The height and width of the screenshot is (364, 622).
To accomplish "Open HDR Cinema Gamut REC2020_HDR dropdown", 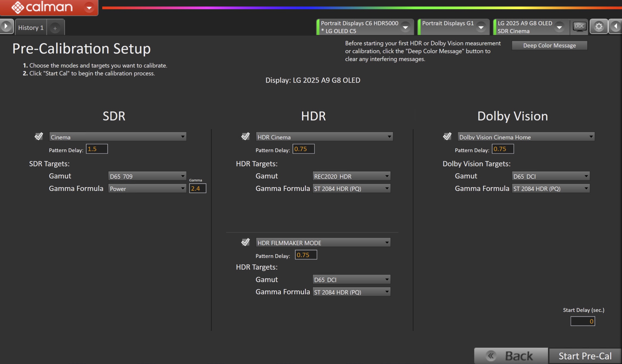I will pos(351,176).
